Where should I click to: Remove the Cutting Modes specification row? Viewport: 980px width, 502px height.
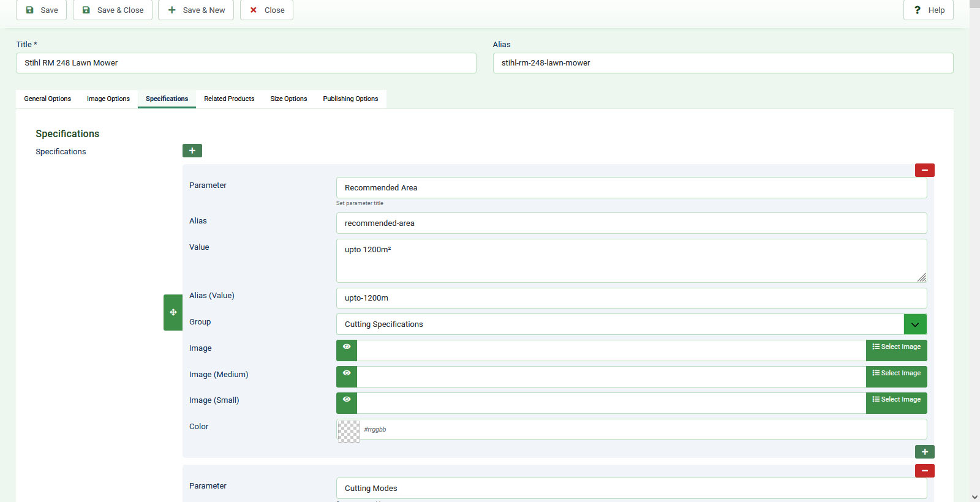click(x=925, y=471)
